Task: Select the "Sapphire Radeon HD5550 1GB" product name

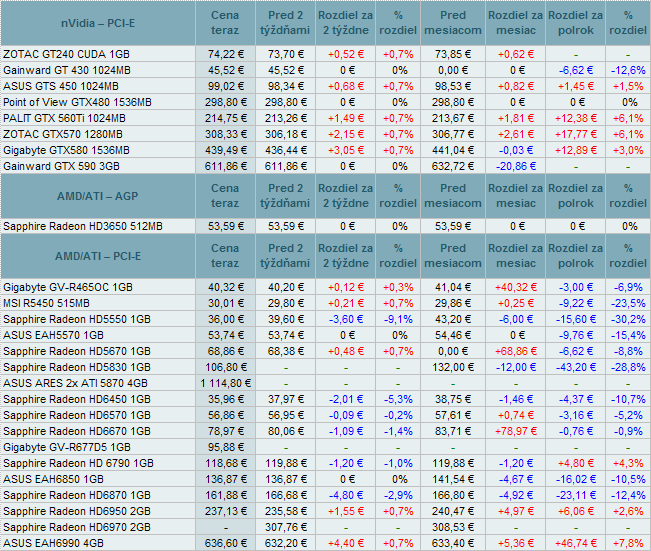Action: click(77, 319)
